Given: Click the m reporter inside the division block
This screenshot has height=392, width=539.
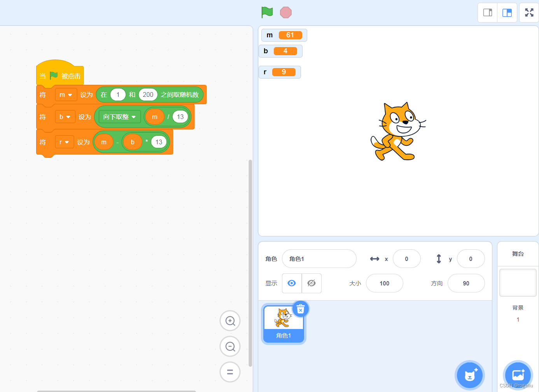Looking at the screenshot, I should [x=155, y=117].
